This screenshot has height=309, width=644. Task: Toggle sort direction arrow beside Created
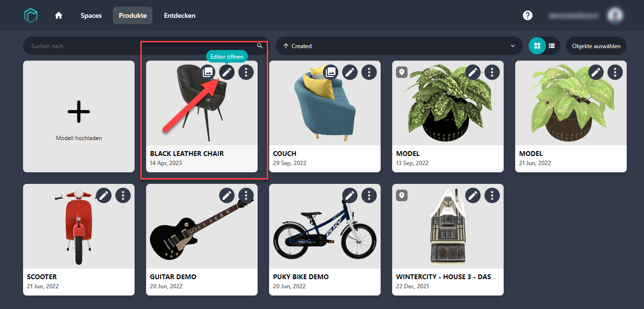pos(286,46)
